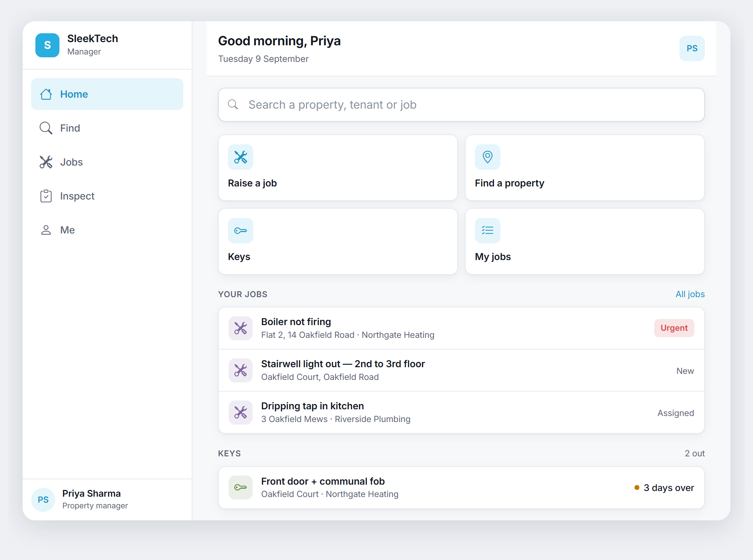Select the Raise a job card

click(x=338, y=168)
